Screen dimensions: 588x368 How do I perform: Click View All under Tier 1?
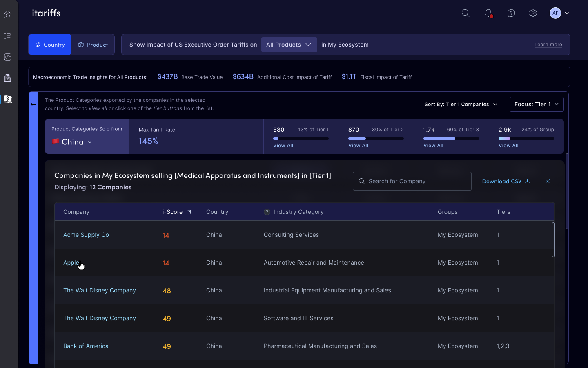(x=283, y=146)
